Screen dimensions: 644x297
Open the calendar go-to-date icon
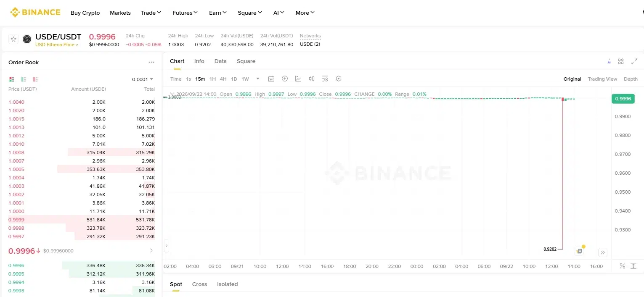[x=271, y=79]
